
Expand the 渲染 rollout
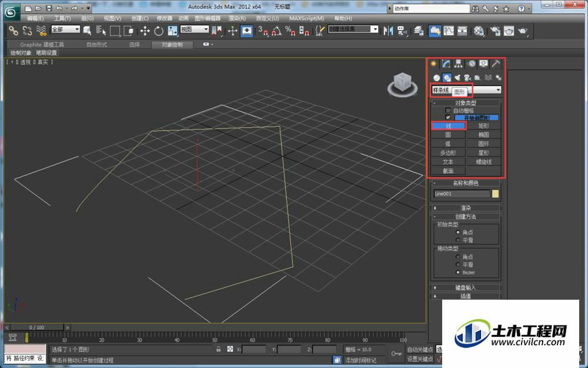click(466, 208)
